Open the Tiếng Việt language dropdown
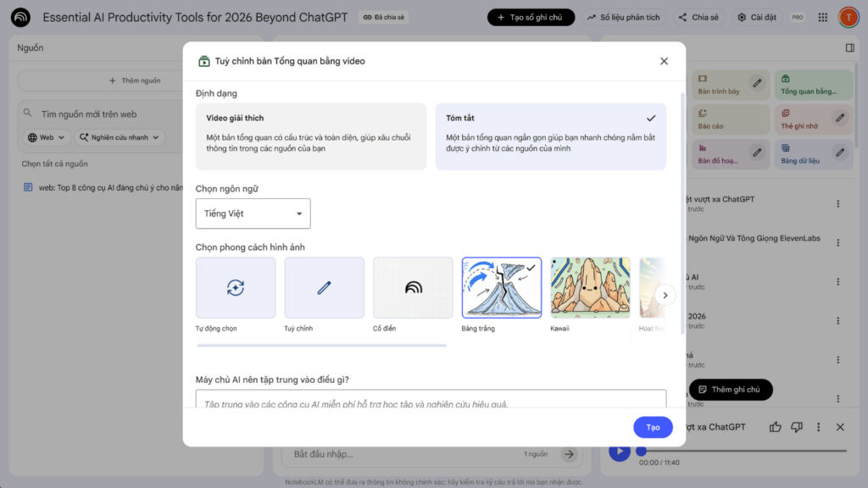This screenshot has height=488, width=868. pos(253,213)
